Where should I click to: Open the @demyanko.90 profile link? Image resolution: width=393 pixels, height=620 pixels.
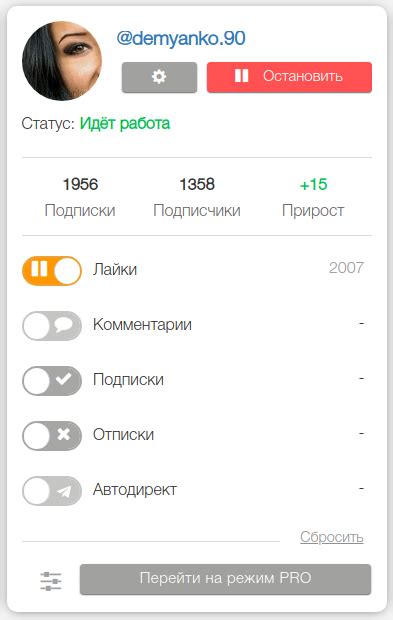(181, 38)
